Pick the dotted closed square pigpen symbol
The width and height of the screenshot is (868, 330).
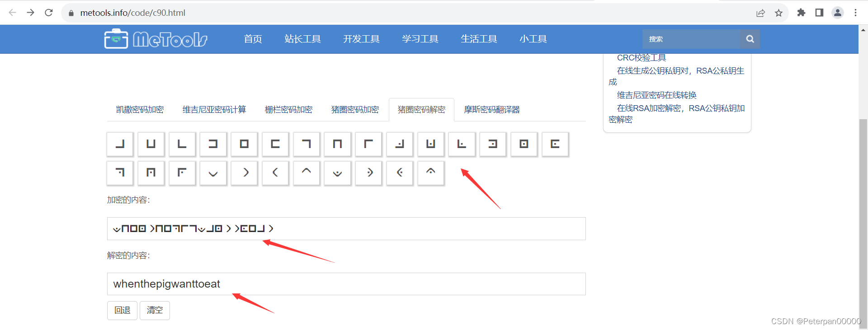click(x=524, y=144)
